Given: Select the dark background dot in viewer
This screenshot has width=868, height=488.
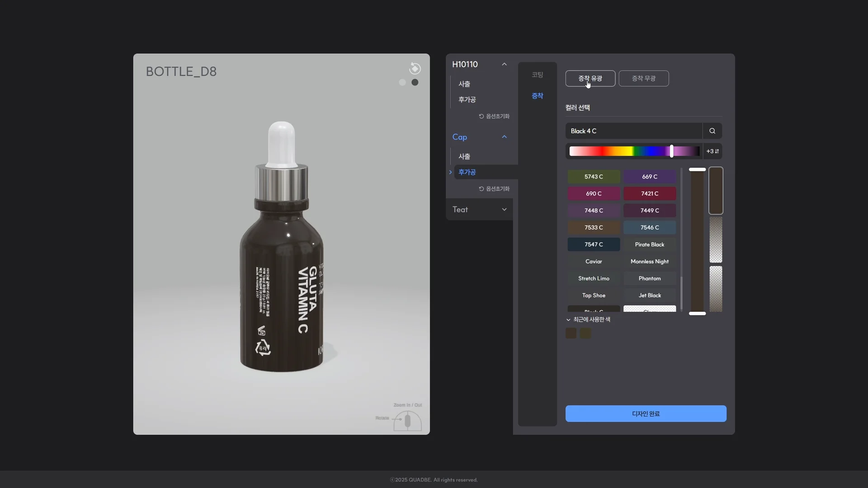Looking at the screenshot, I should pyautogui.click(x=415, y=82).
